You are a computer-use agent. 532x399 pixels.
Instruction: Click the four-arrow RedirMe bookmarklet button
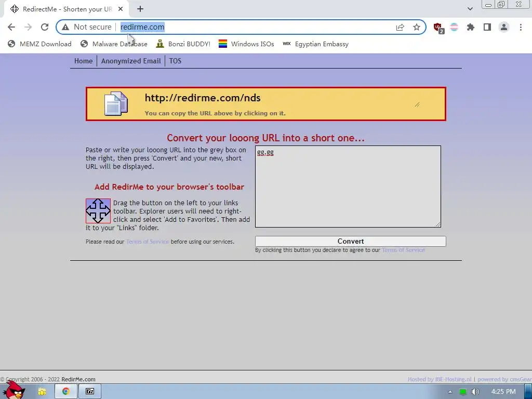pos(98,211)
